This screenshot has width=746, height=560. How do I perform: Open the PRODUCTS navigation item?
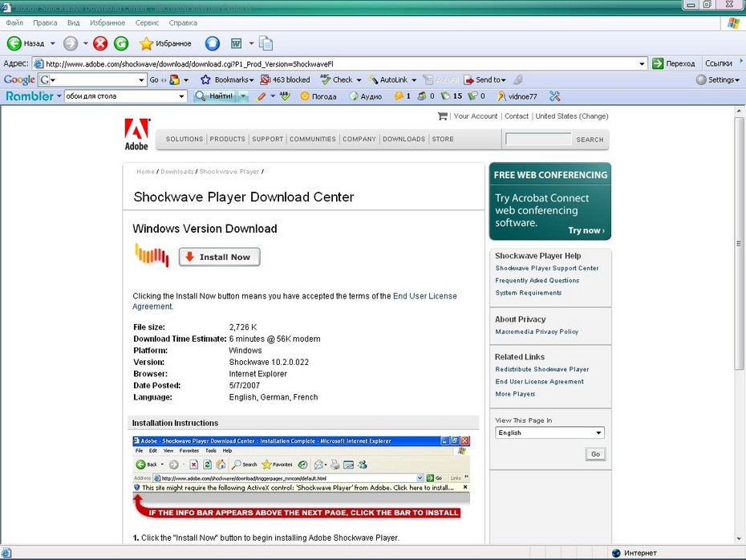click(x=228, y=139)
